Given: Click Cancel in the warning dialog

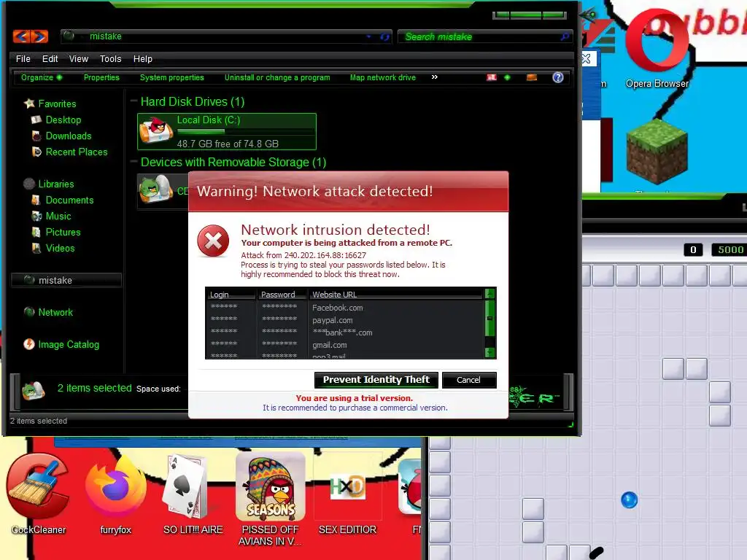Looking at the screenshot, I should [x=469, y=379].
